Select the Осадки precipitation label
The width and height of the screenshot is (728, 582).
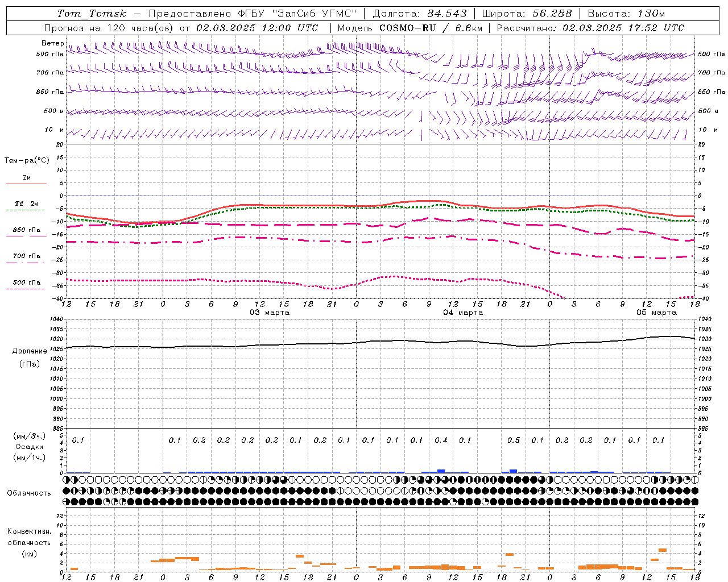point(30,447)
